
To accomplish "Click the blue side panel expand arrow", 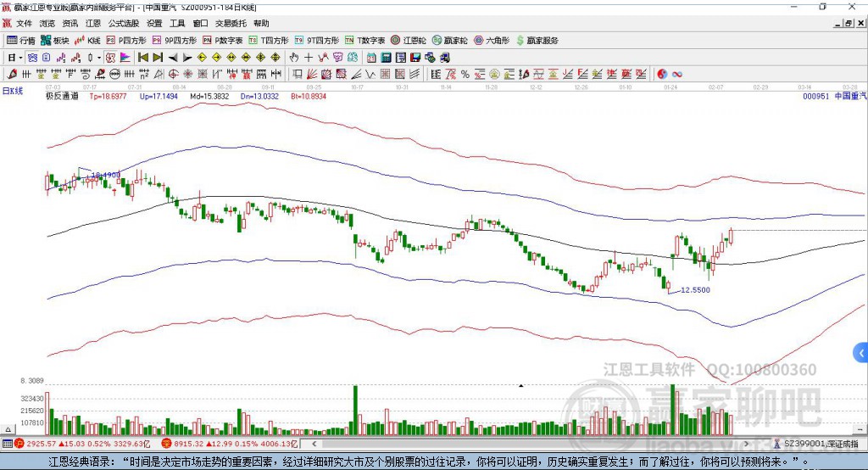I will coord(861,353).
